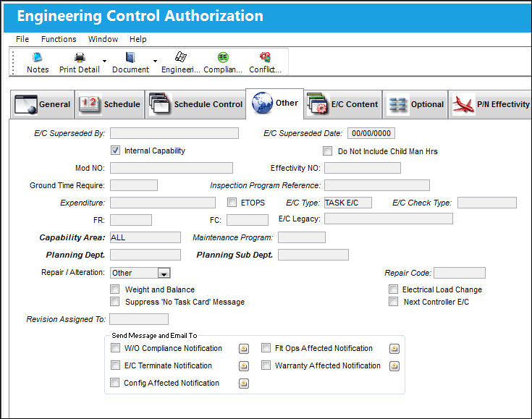The height and width of the screenshot is (419, 532).
Task: Focus the E/C Legacy field
Action: point(389,219)
